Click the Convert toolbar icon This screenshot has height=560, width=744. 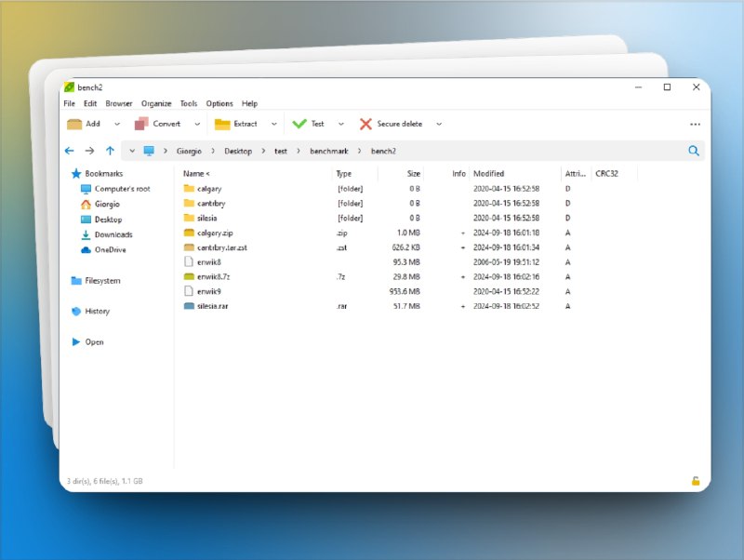[x=142, y=124]
